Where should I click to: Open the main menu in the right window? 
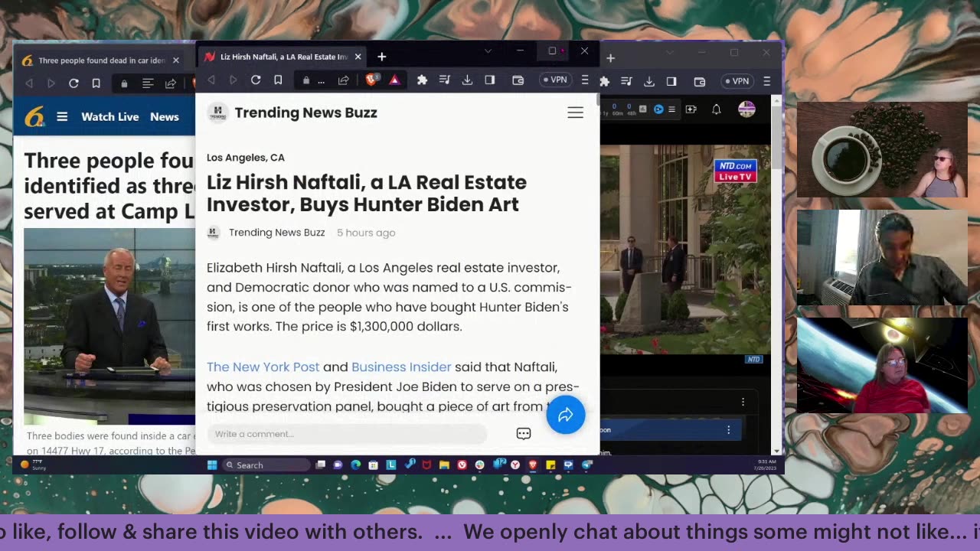click(766, 81)
